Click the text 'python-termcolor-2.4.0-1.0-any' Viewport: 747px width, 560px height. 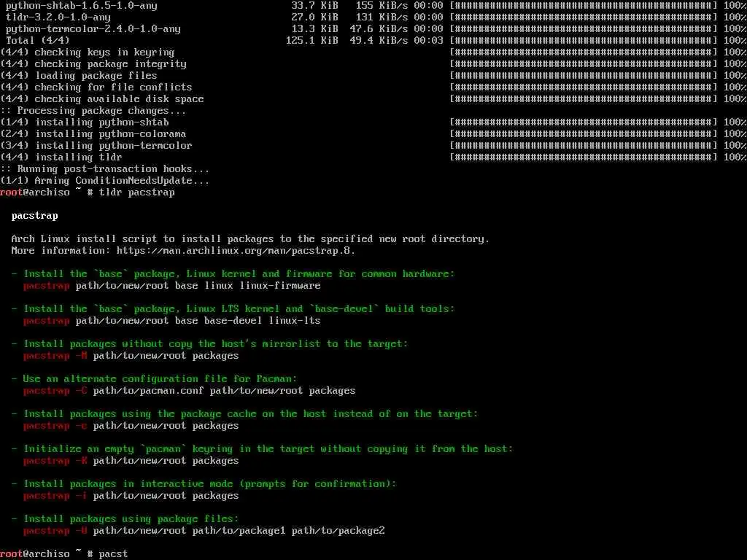pos(93,29)
